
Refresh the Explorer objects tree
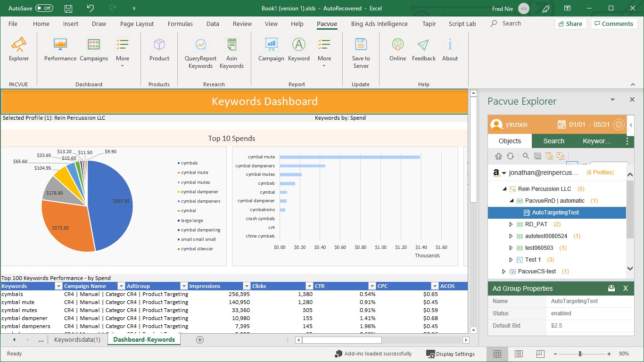510,156
